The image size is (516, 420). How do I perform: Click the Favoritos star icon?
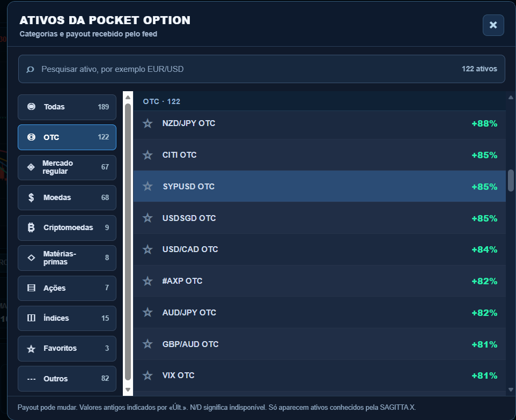click(x=31, y=349)
